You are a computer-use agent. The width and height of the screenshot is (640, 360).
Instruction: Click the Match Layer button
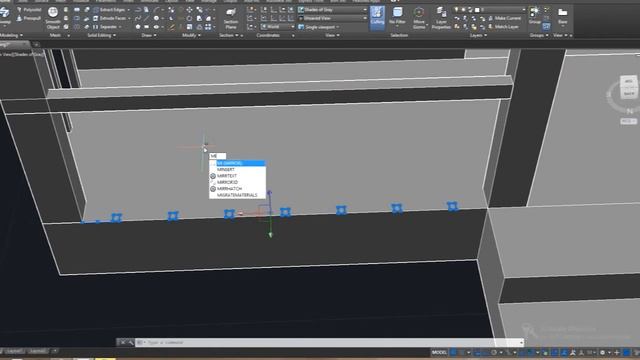503,27
